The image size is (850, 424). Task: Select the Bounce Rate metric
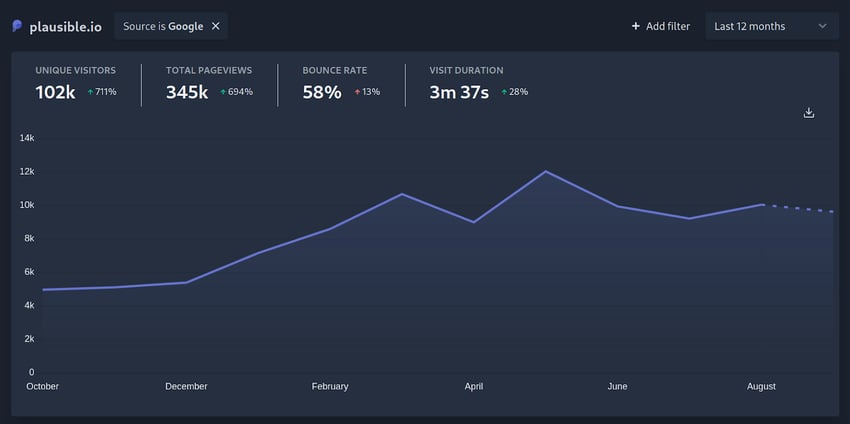[x=341, y=85]
